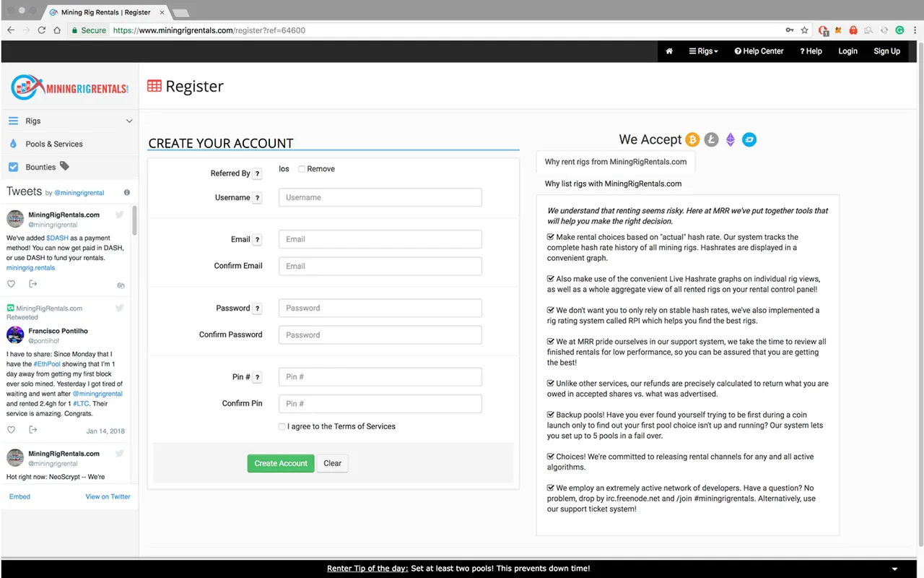924x578 pixels.
Task: Click the Rigs hamburger icon in sidebar
Action: 13,121
